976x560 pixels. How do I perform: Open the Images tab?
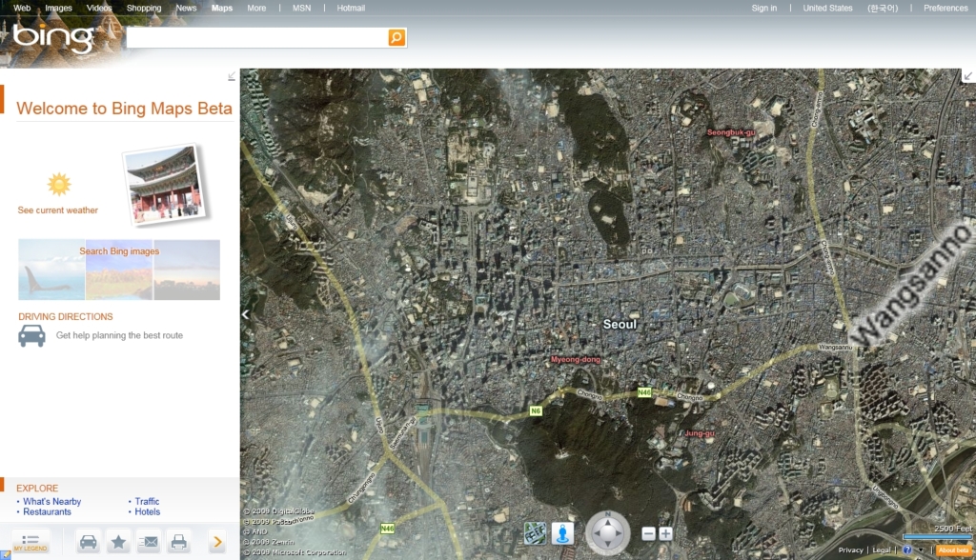click(x=58, y=8)
